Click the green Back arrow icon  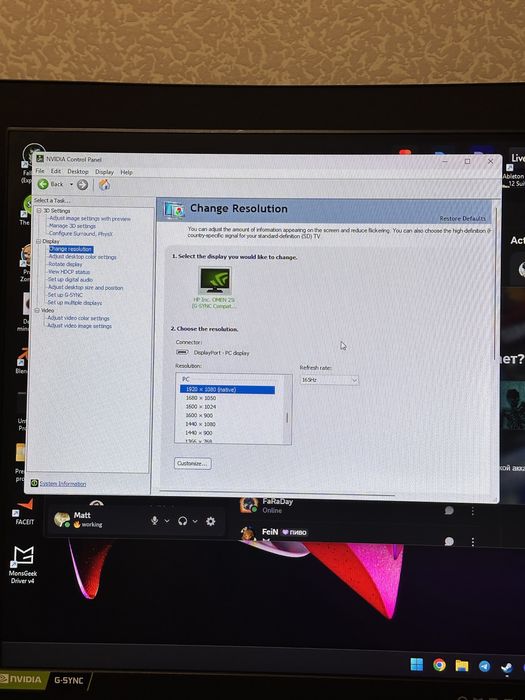pyautogui.click(x=43, y=184)
